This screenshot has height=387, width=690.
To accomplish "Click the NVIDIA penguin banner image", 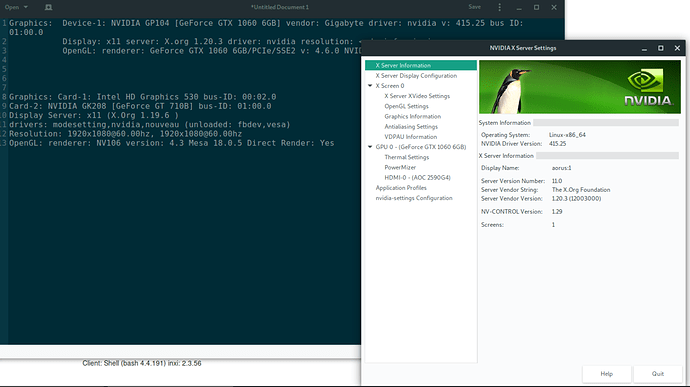I will pos(580,87).
